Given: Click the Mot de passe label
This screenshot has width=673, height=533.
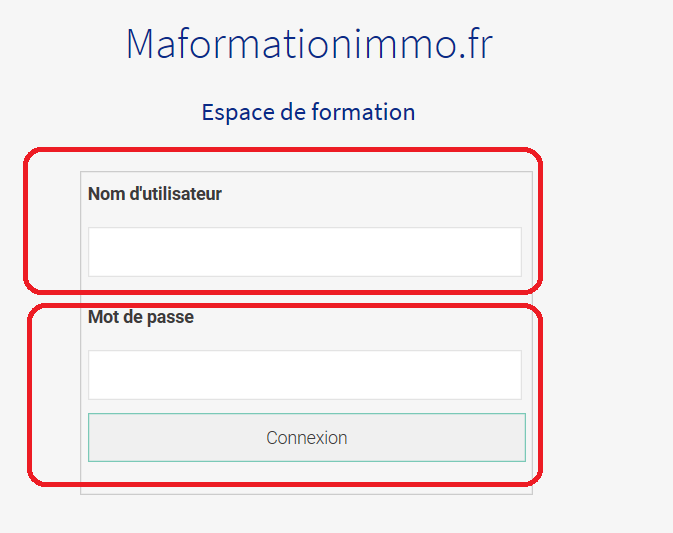Looking at the screenshot, I should click(141, 317).
